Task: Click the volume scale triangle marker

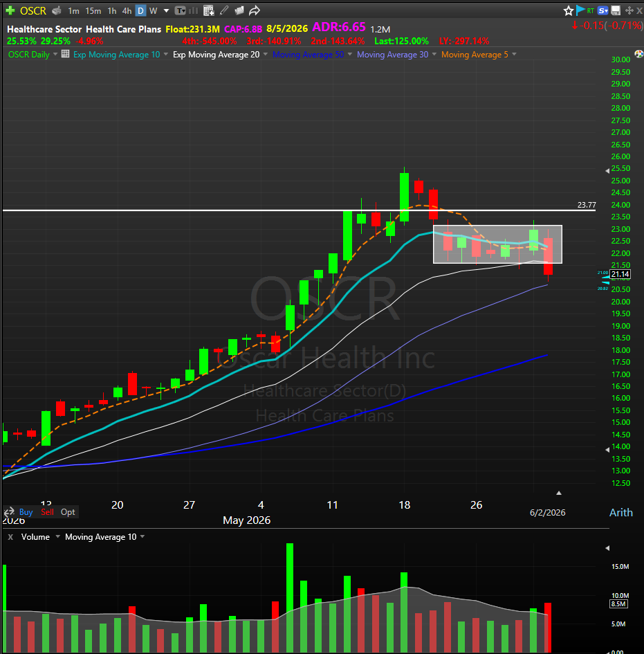Action: [x=607, y=547]
